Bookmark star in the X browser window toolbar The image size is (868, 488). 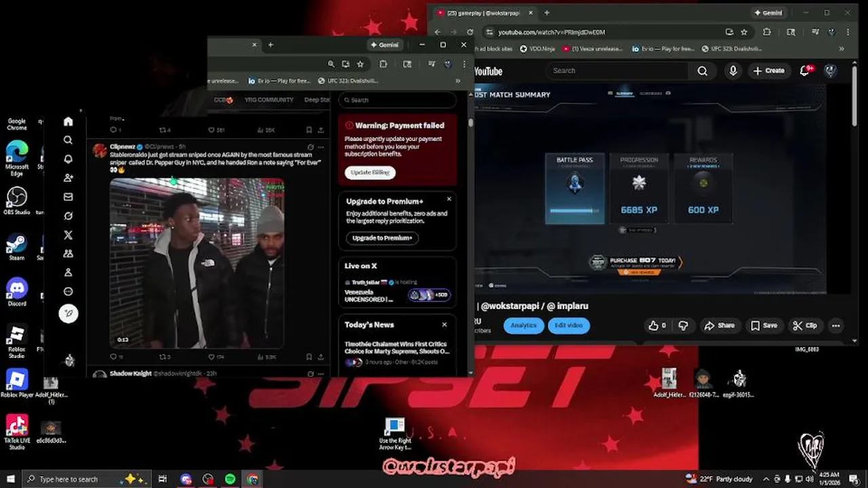[360, 64]
